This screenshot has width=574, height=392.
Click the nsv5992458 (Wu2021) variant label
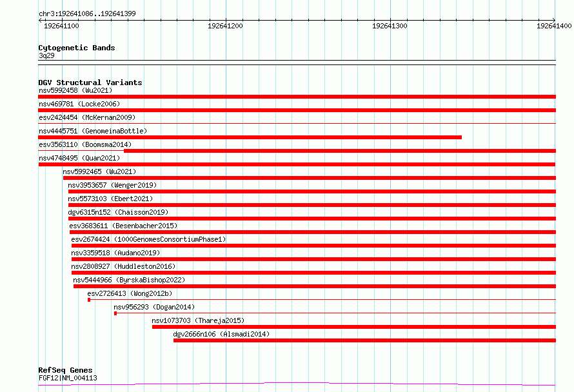(x=75, y=90)
